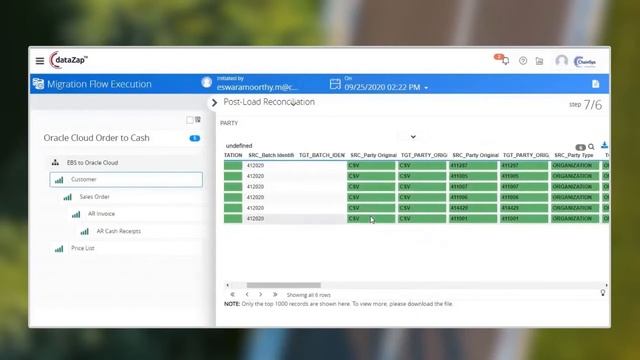Sort by TGT_BATCH_IDEN column header
This screenshot has width=640, height=360.
322,155
